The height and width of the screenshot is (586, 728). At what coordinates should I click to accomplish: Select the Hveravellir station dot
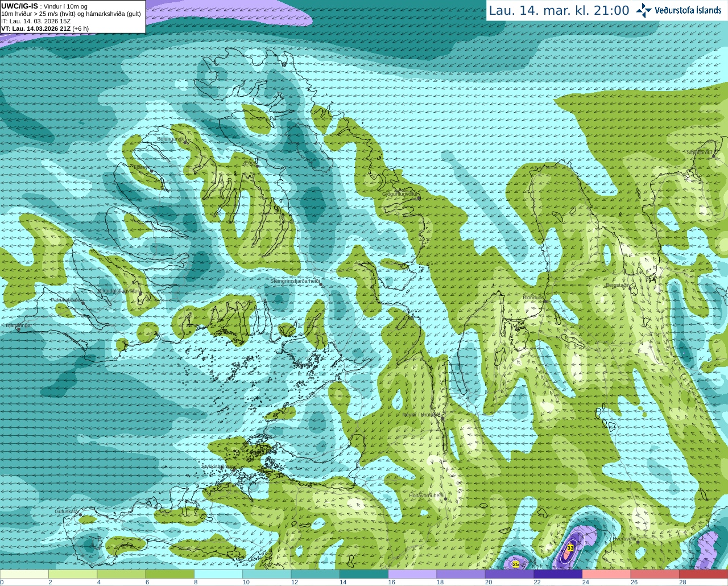click(637, 542)
